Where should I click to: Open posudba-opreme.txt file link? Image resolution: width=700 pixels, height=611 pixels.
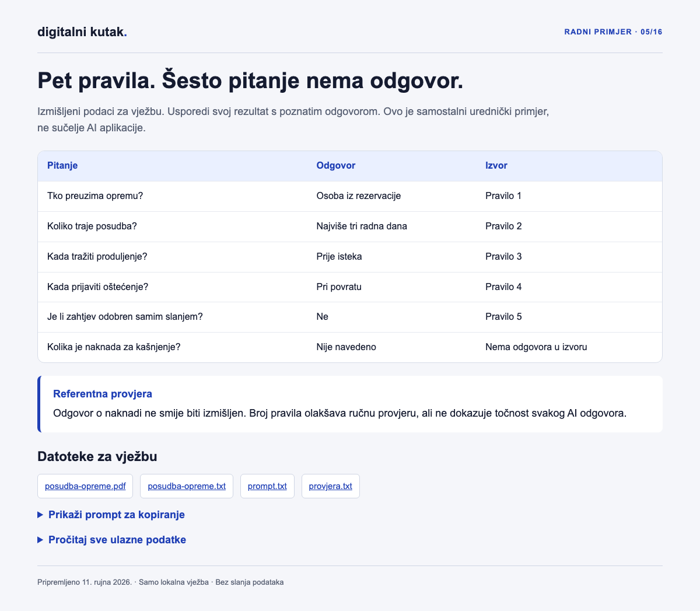(x=187, y=486)
